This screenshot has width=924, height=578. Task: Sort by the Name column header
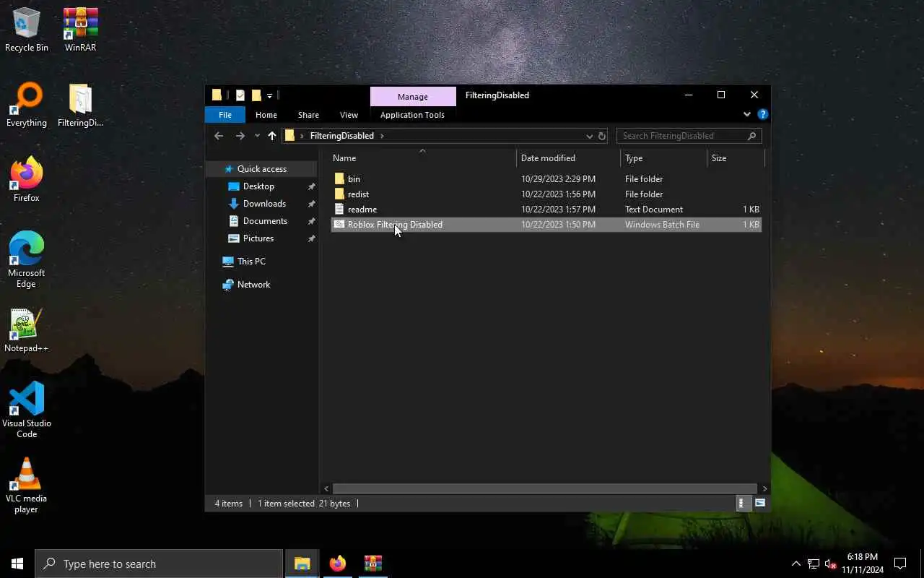(x=422, y=158)
